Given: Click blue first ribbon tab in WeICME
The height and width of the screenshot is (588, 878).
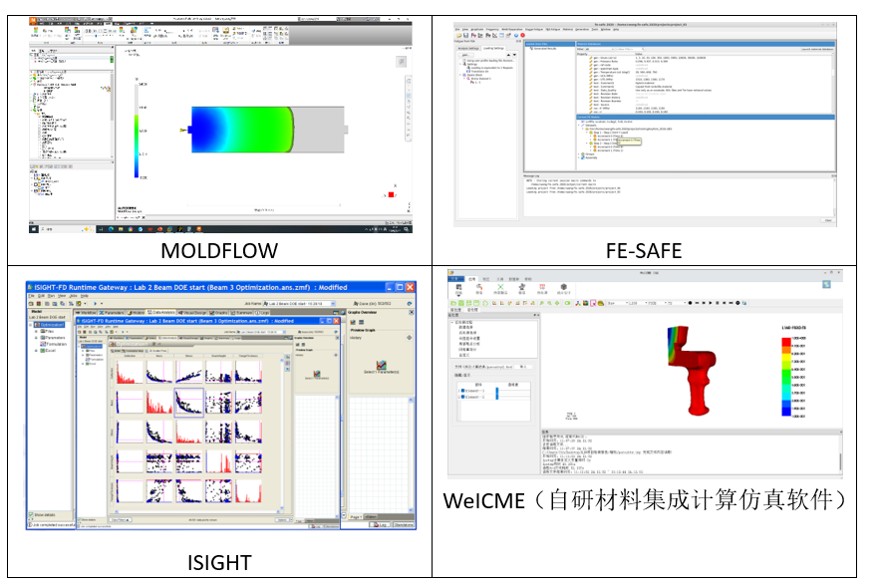Looking at the screenshot, I should [x=455, y=279].
